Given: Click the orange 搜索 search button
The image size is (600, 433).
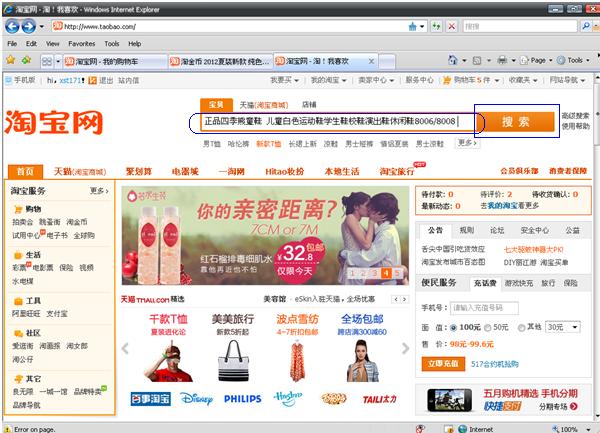Looking at the screenshot, I should click(516, 122).
